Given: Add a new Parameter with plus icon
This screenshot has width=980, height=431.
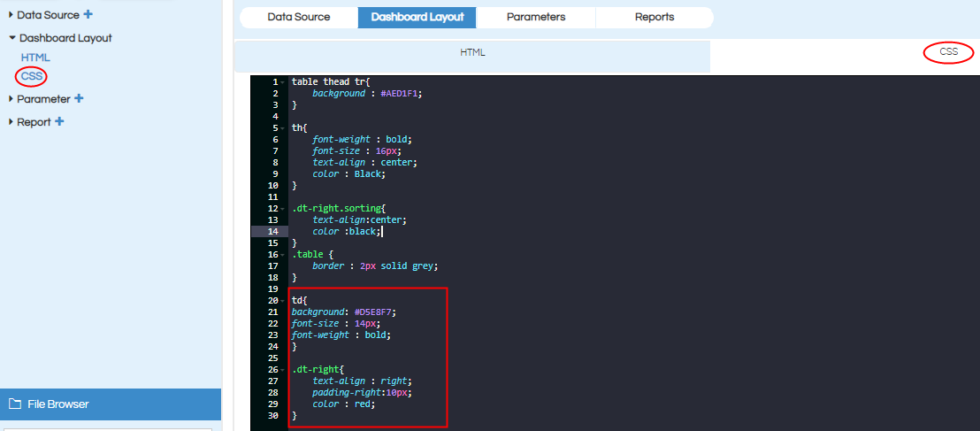Looking at the screenshot, I should (x=79, y=98).
